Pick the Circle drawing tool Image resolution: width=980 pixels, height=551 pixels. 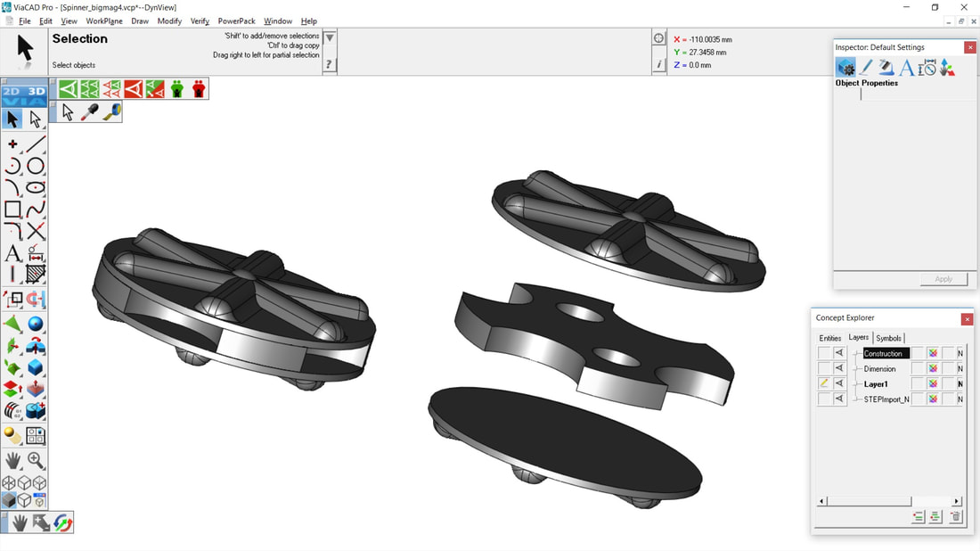click(36, 166)
